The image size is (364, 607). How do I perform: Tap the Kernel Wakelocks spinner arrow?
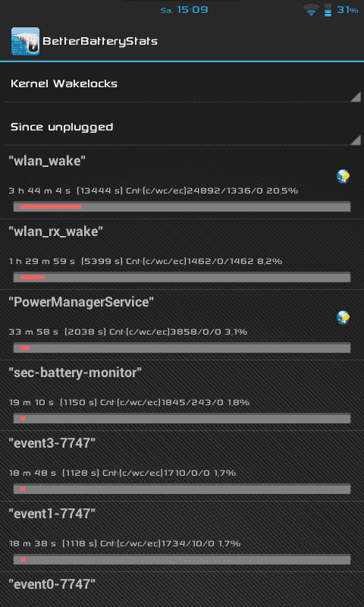coord(356,96)
